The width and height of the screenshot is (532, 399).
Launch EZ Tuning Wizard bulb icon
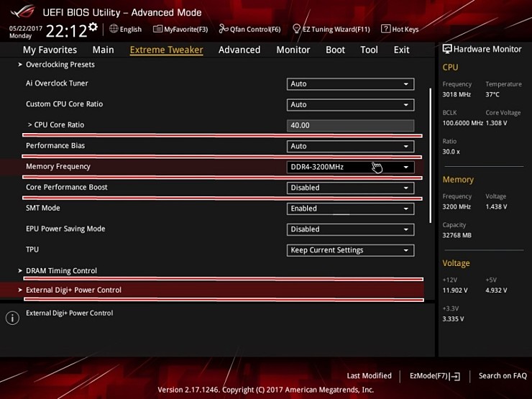296,29
